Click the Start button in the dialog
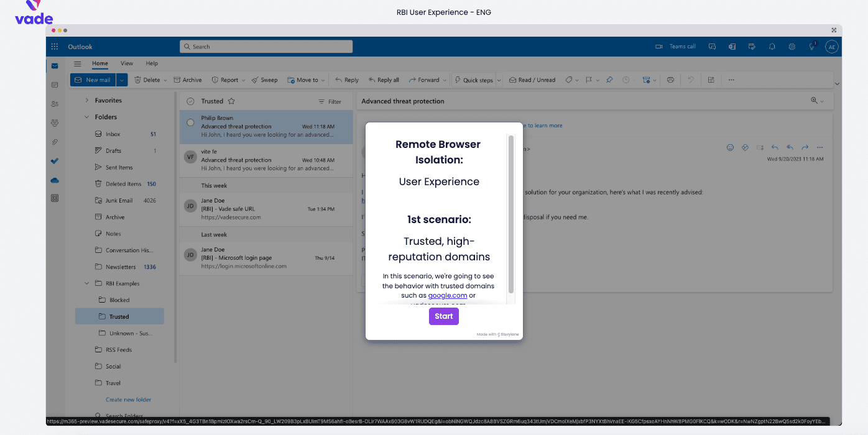868x435 pixels. (x=444, y=316)
